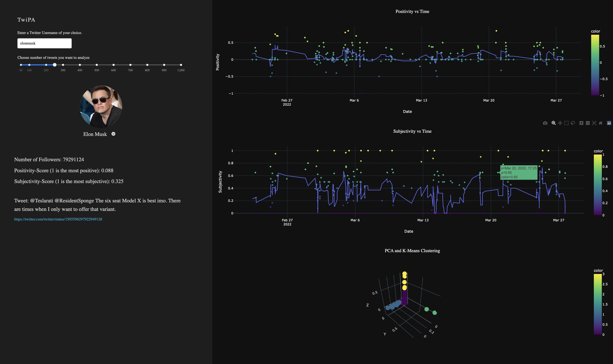Open the twitter.com status link
This screenshot has height=364, width=613.
[x=58, y=219]
